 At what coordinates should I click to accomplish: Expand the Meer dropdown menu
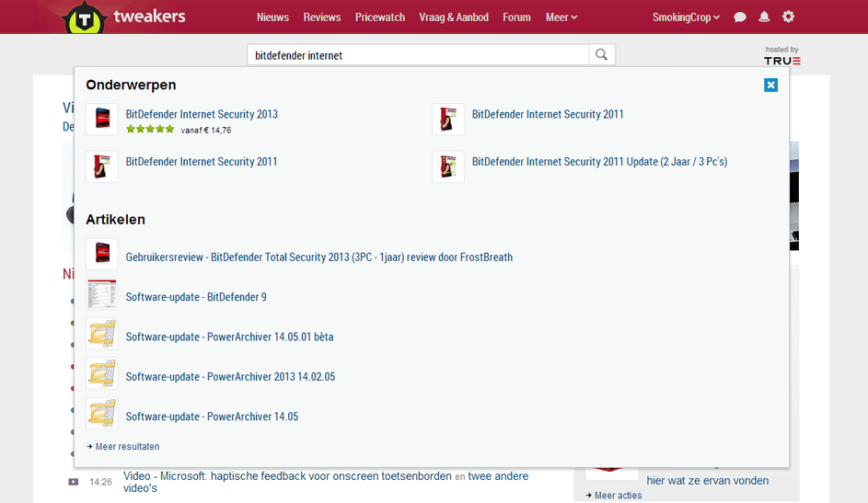(561, 17)
